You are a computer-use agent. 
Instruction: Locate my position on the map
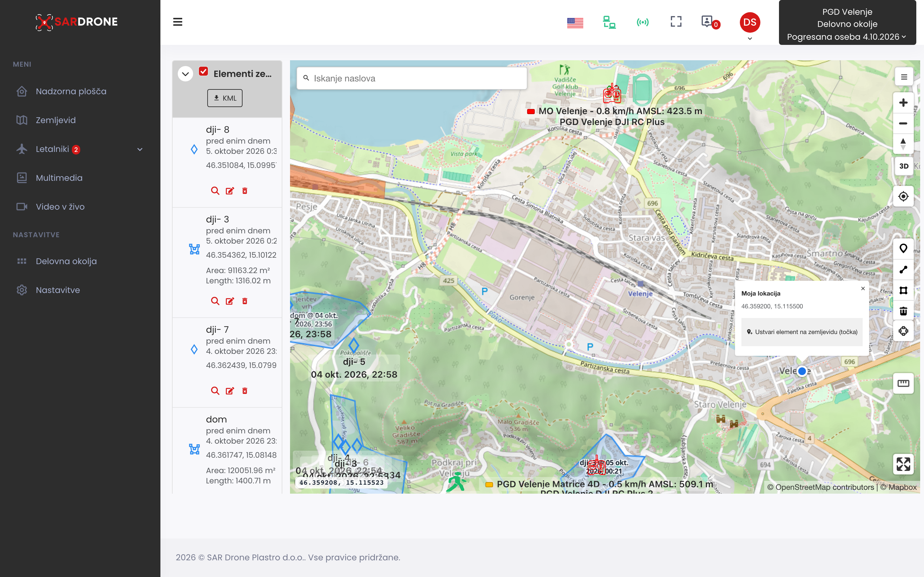(x=903, y=196)
